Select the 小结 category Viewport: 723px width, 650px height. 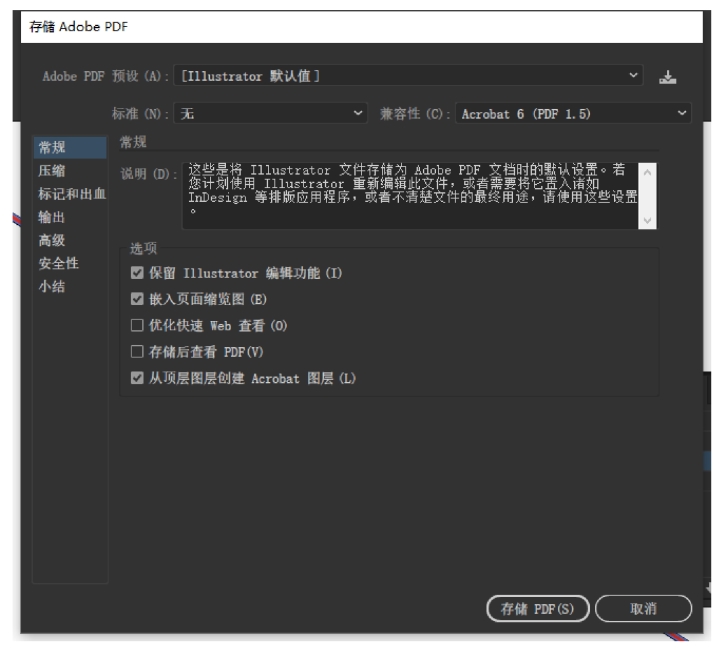coord(70,286)
